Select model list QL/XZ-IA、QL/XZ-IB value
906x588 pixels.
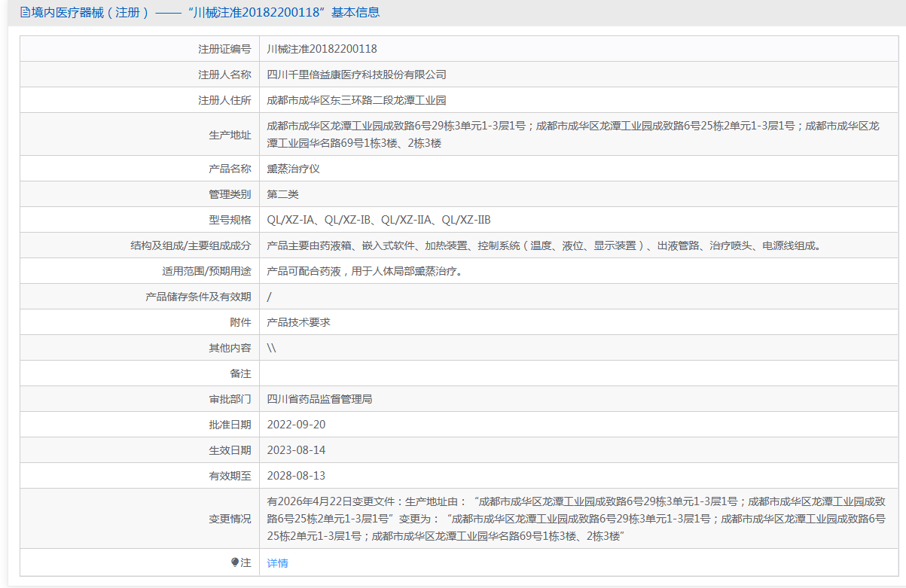(379, 220)
